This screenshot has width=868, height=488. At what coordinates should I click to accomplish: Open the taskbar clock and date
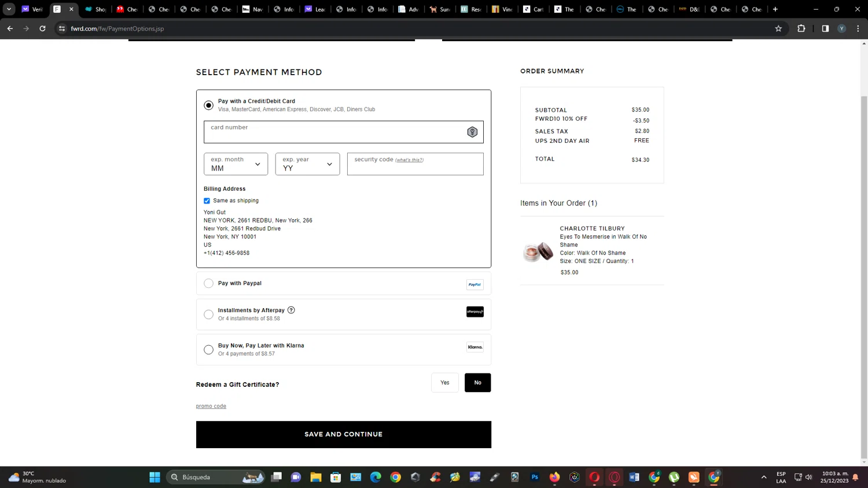coord(834,477)
